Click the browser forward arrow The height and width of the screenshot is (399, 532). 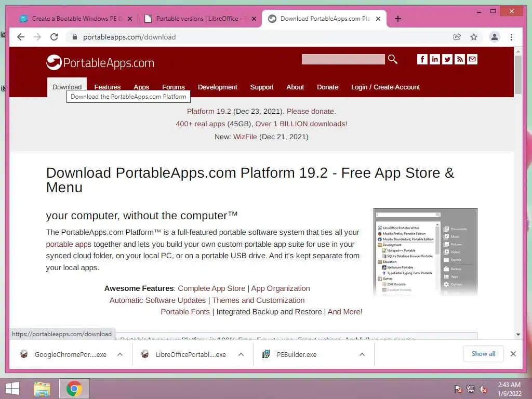(x=37, y=37)
